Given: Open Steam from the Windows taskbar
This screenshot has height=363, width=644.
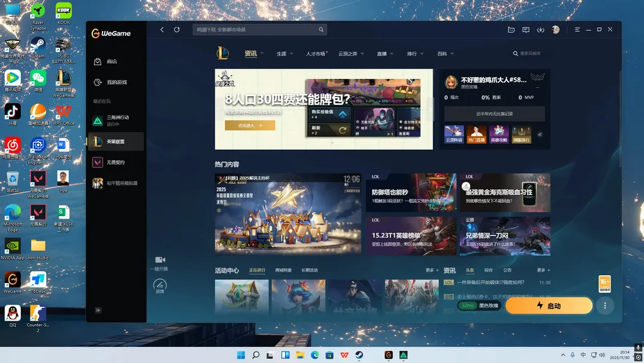Looking at the screenshot, I should pos(359,355).
